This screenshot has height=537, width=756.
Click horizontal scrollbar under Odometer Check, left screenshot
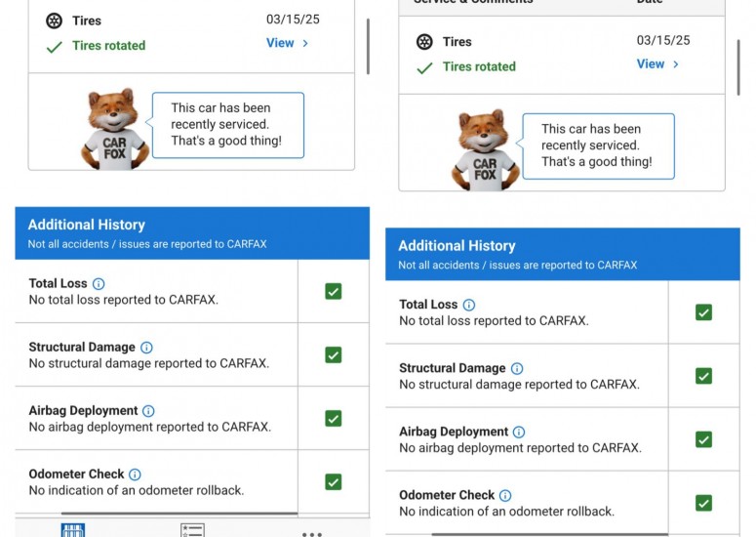[x=179, y=514]
